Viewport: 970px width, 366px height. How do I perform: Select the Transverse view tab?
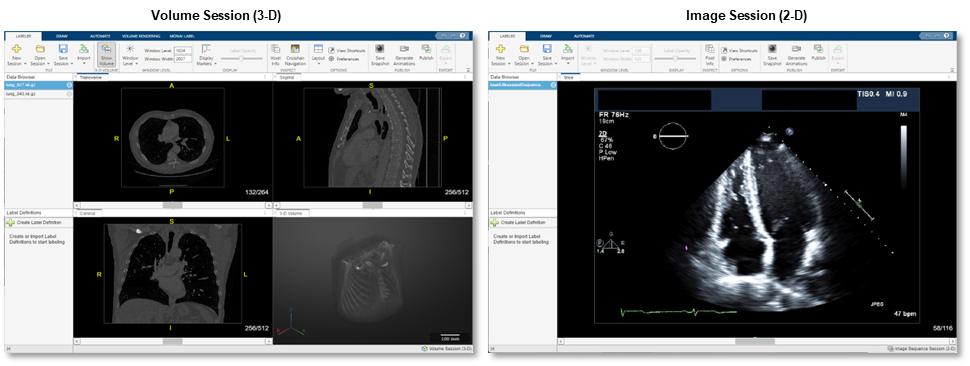point(92,77)
